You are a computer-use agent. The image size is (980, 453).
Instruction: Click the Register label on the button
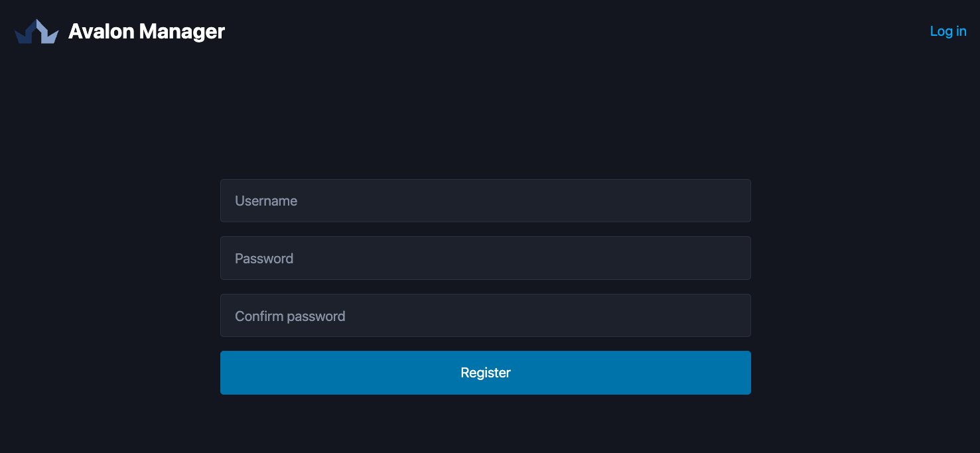pyautogui.click(x=485, y=373)
